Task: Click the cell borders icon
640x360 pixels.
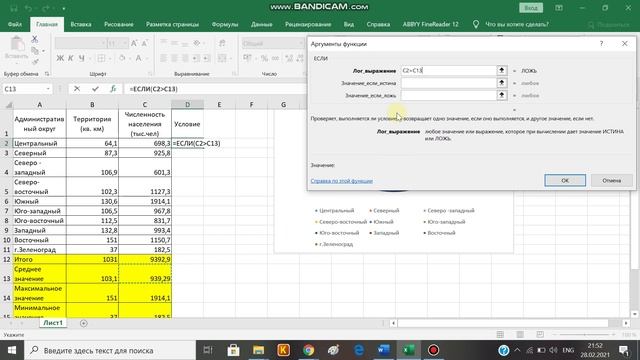Action: pyautogui.click(x=101, y=58)
